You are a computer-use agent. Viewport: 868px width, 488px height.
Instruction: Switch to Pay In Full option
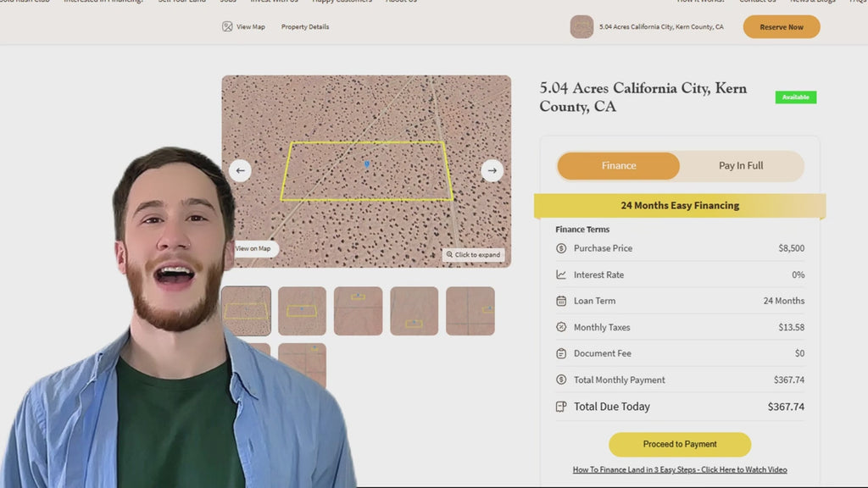[741, 166]
